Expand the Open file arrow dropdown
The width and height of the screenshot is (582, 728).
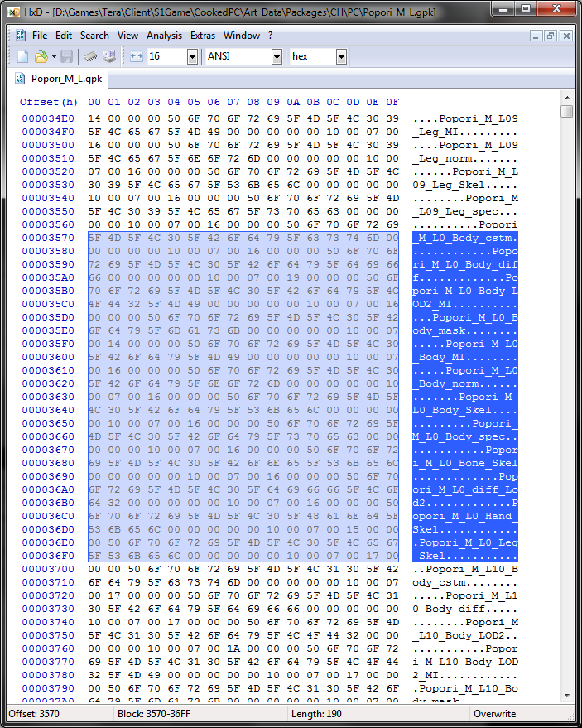54,56
